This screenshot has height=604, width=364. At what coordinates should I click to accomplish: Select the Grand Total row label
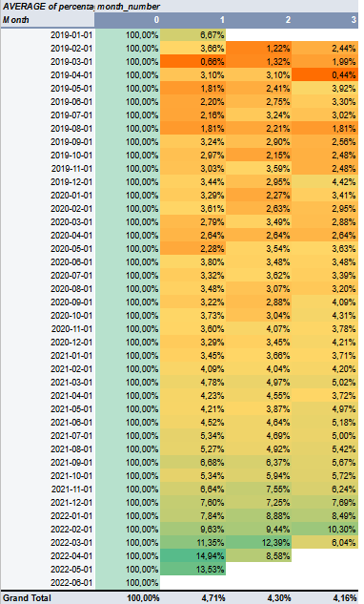tap(48, 598)
